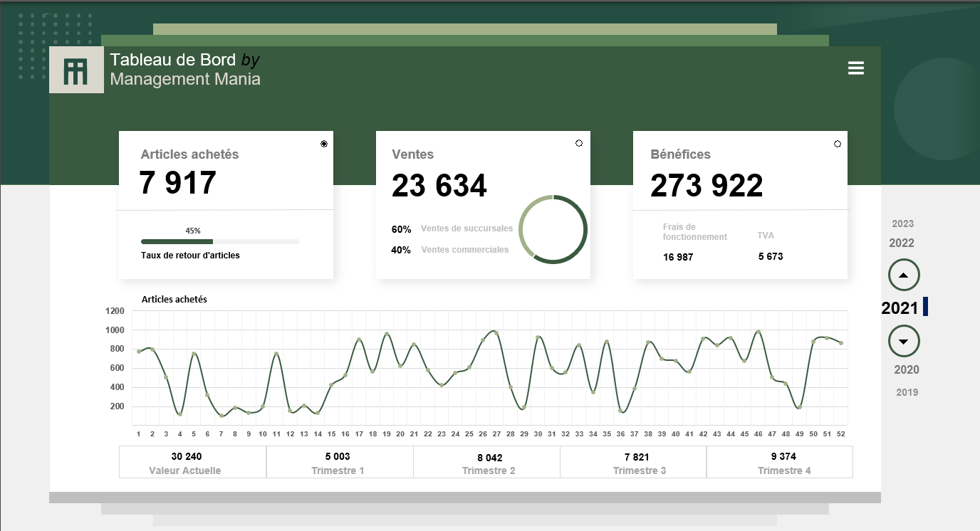Click the Management Mania subtitle text

(185, 79)
